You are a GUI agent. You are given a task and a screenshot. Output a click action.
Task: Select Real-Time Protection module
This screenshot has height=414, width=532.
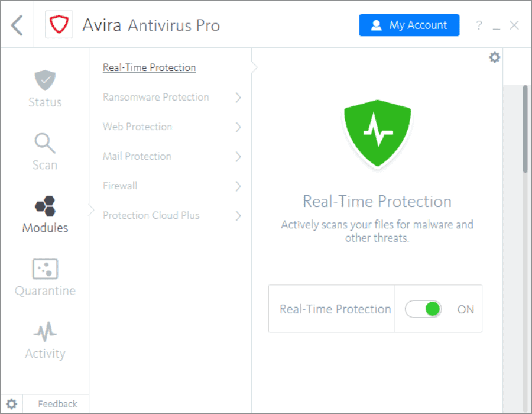pyautogui.click(x=150, y=67)
